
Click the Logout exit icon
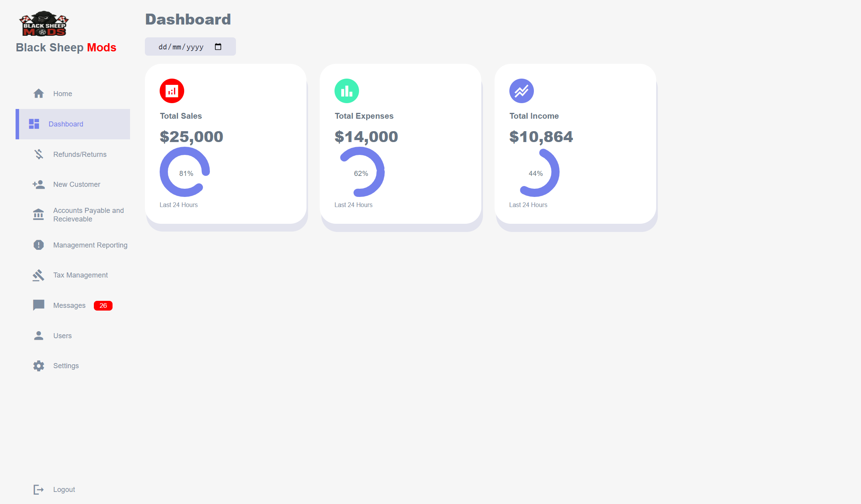coord(39,490)
